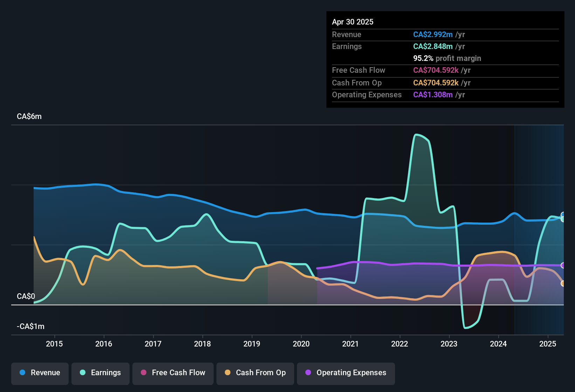Toggle the Earnings series legend button

tap(101, 373)
